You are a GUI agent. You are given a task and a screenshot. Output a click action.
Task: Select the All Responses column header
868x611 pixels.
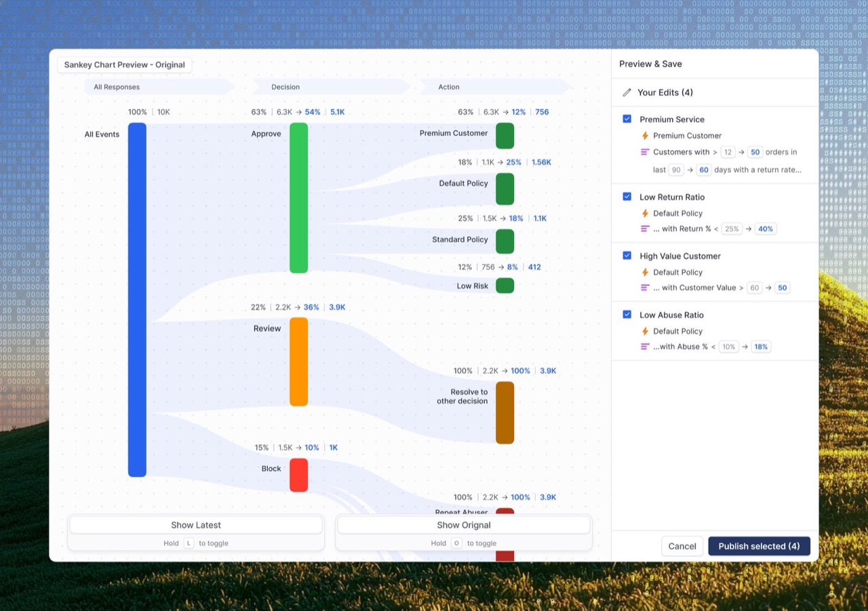click(x=159, y=87)
